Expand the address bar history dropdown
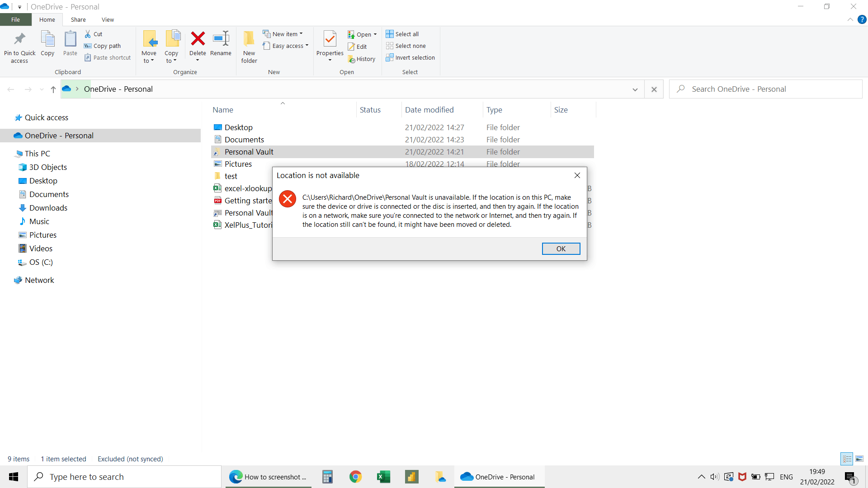This screenshot has width=868, height=488. tap(635, 89)
